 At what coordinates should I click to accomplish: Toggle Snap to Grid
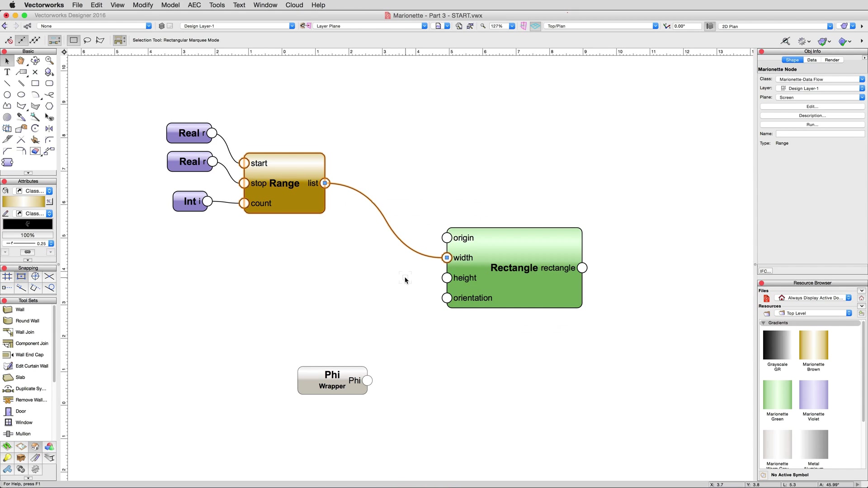7,277
